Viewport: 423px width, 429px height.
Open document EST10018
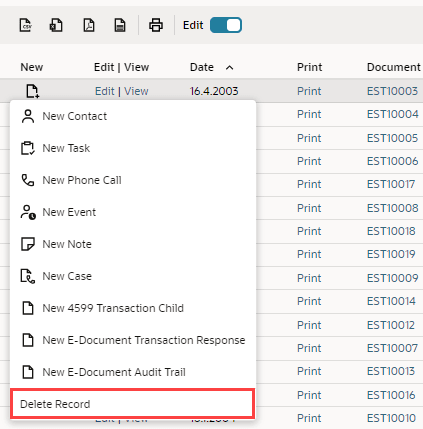[x=391, y=231]
